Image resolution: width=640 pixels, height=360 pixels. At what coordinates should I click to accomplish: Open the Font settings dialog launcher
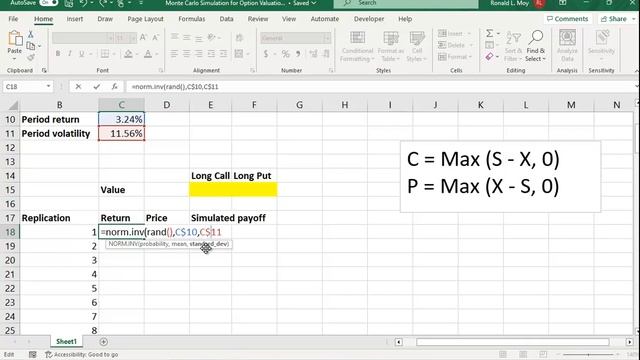(x=161, y=70)
